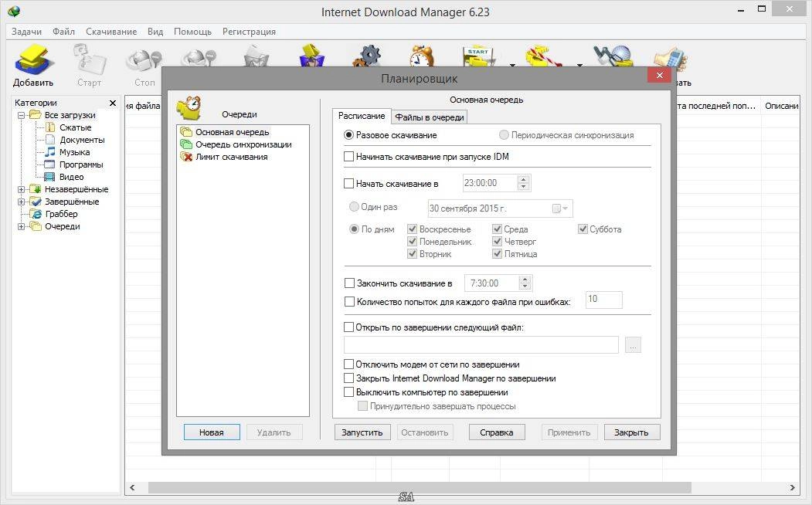
Task: Decrease the 23:00:00 start time spinner
Action: tap(524, 186)
